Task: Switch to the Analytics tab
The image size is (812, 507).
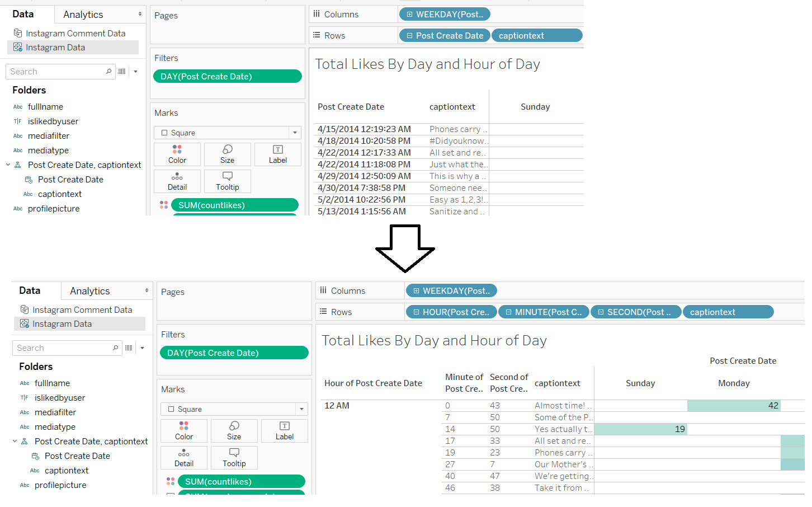Action: coord(82,14)
